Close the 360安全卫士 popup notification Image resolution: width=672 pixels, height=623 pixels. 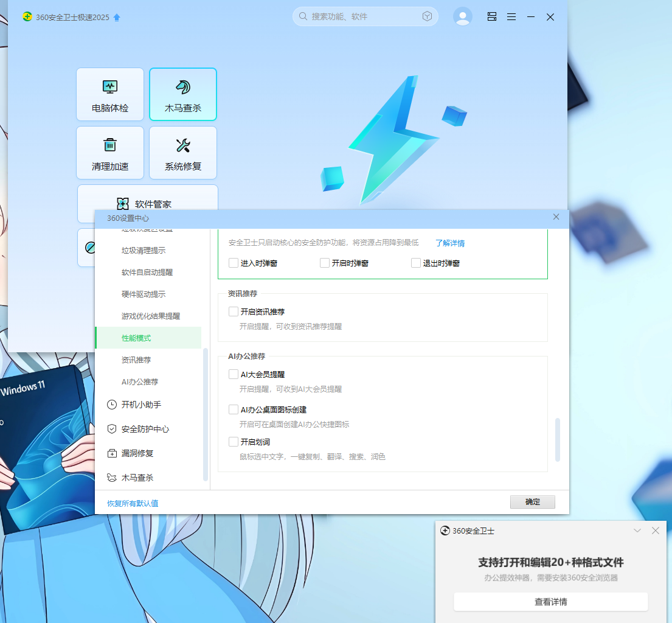point(656,531)
